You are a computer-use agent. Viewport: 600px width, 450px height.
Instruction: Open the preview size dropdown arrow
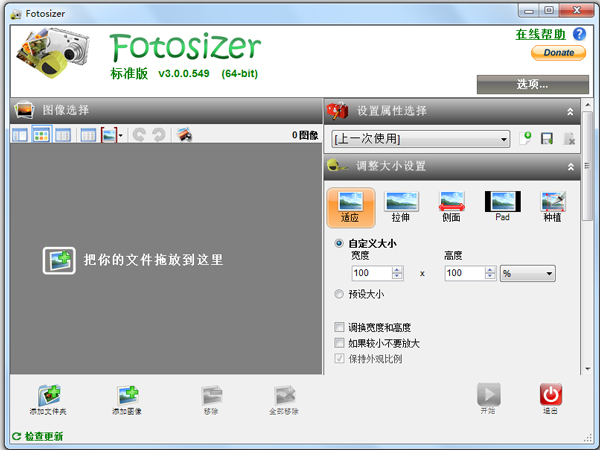(121, 135)
